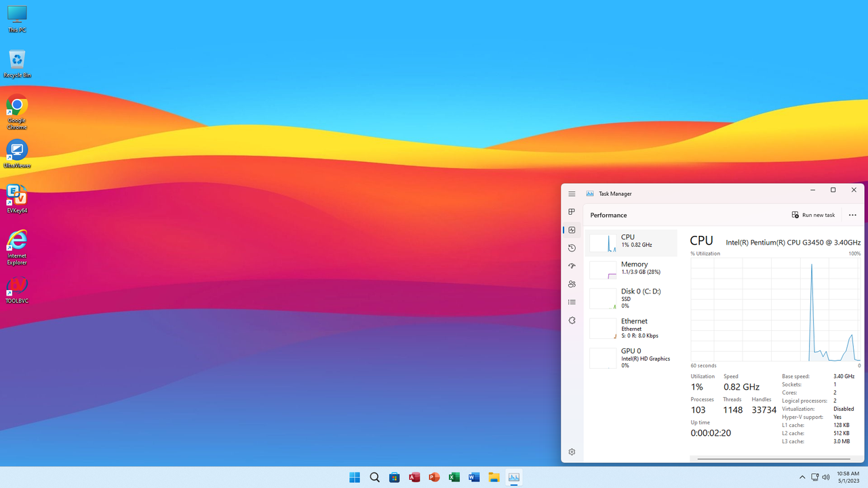868x488 pixels.
Task: Click the Speed value 0.82 GHz
Action: click(741, 387)
